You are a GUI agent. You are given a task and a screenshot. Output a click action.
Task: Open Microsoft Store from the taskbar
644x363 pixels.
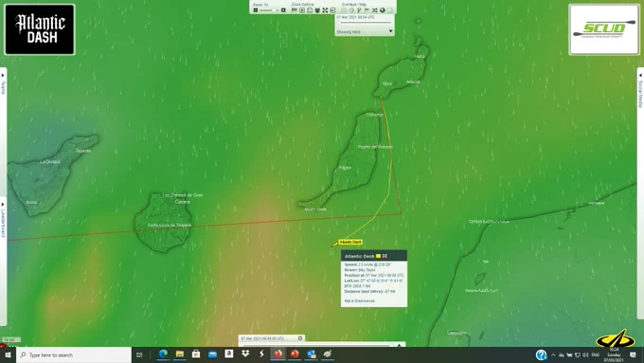(x=196, y=354)
